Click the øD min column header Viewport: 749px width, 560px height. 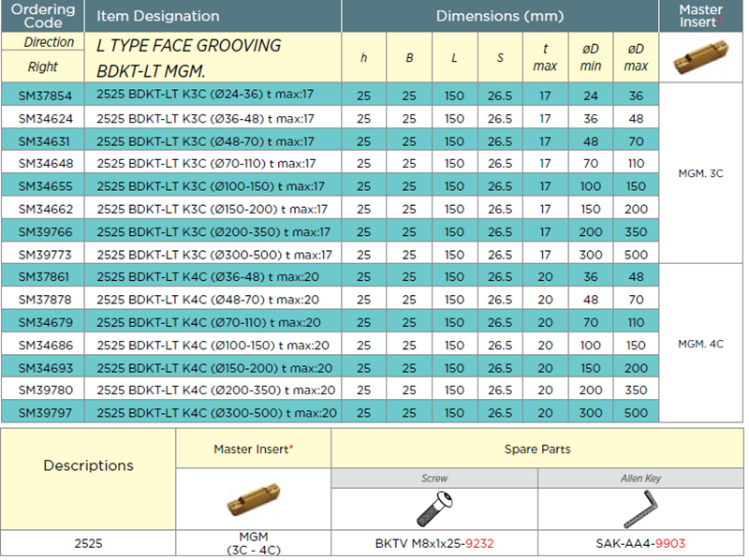point(591,57)
